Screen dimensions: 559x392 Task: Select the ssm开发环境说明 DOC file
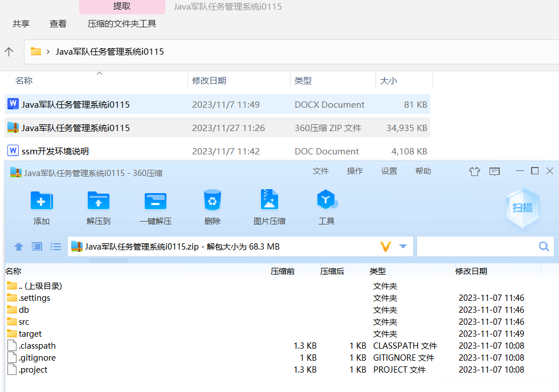[x=217, y=151]
